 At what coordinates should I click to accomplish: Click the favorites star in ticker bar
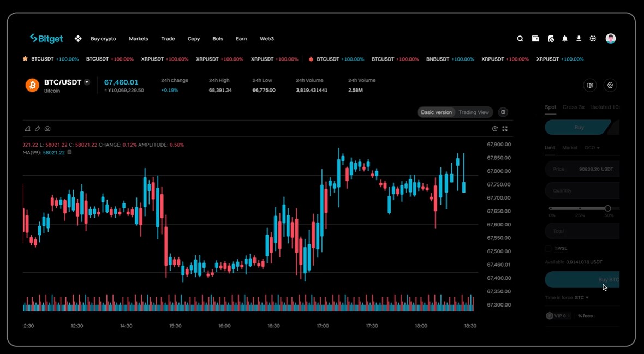pos(25,59)
